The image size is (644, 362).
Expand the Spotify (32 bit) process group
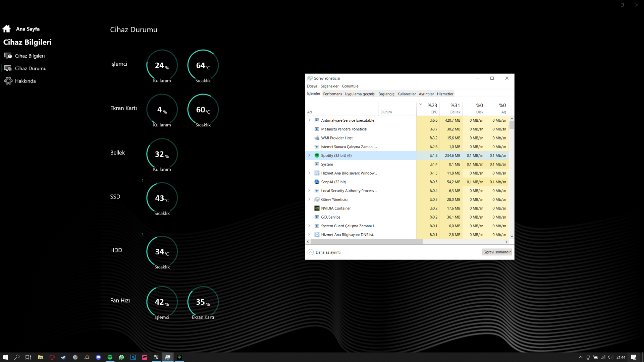[x=309, y=156]
